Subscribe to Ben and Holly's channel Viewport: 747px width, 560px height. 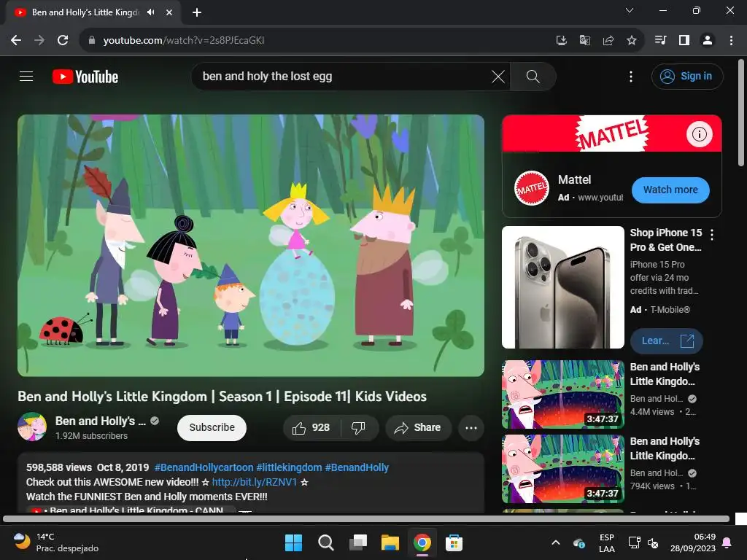coord(212,427)
